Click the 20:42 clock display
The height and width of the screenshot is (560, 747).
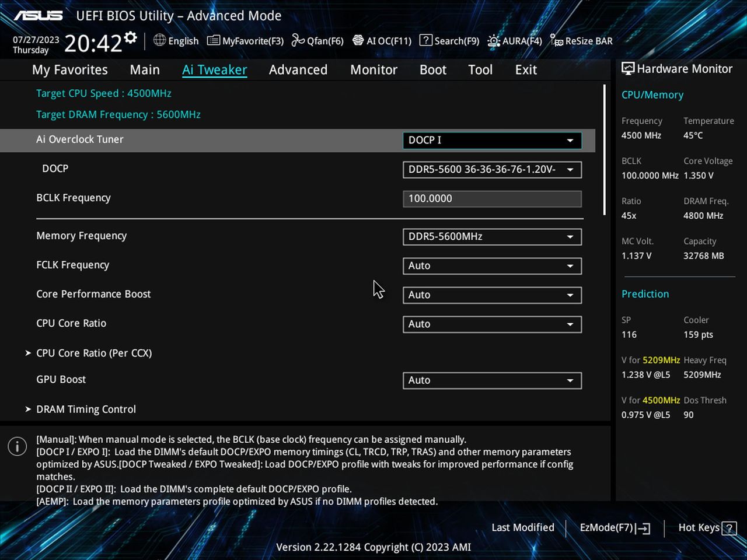(x=93, y=43)
